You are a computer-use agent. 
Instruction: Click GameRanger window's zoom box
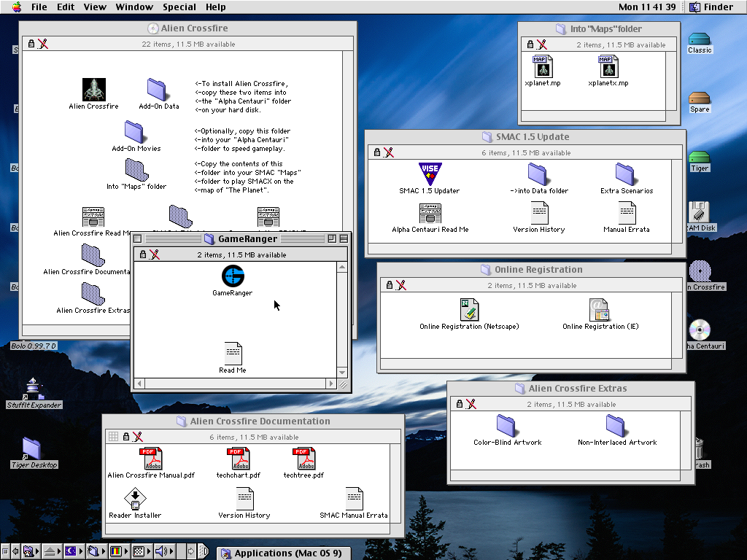tap(331, 238)
